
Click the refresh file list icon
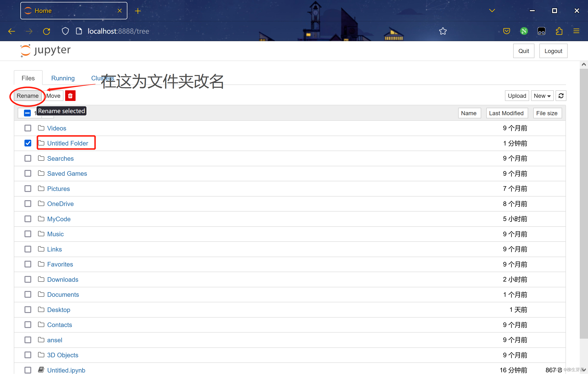(x=561, y=95)
